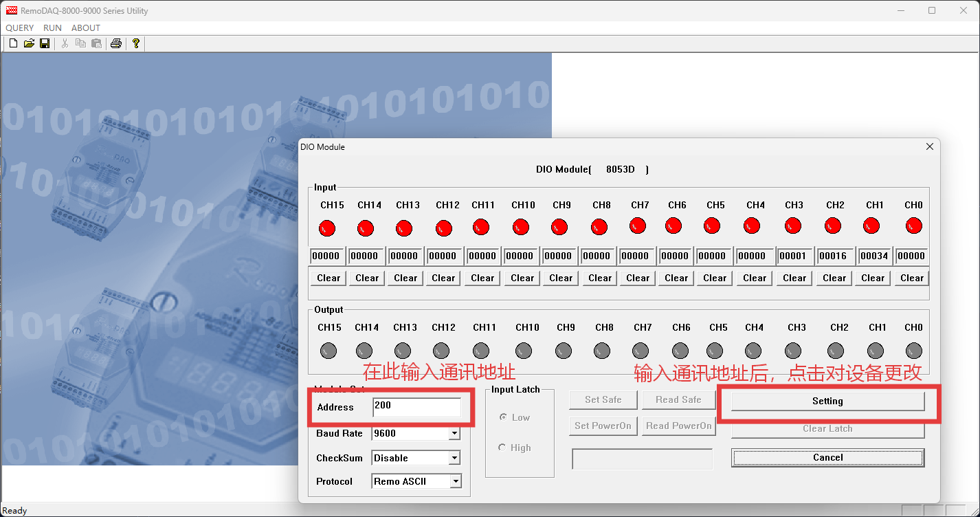The image size is (980, 517).
Task: Select the Low input latch radio button
Action: [x=504, y=417]
